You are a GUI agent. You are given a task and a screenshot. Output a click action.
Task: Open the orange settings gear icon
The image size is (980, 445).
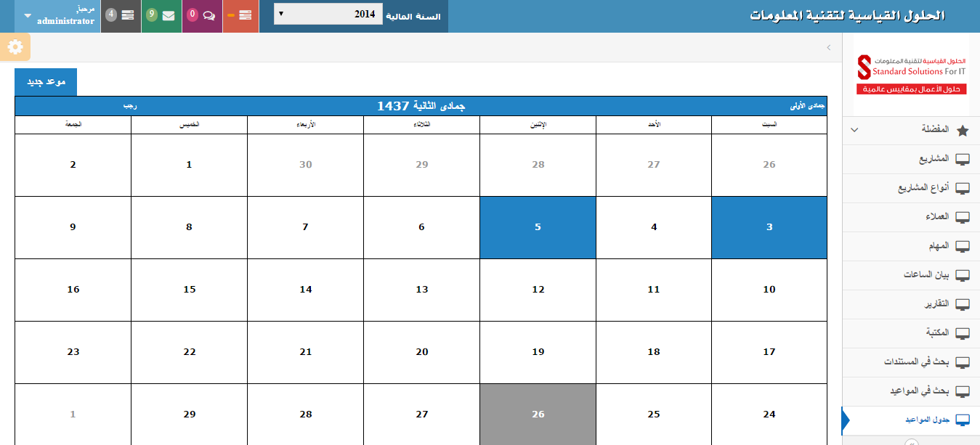click(x=15, y=47)
